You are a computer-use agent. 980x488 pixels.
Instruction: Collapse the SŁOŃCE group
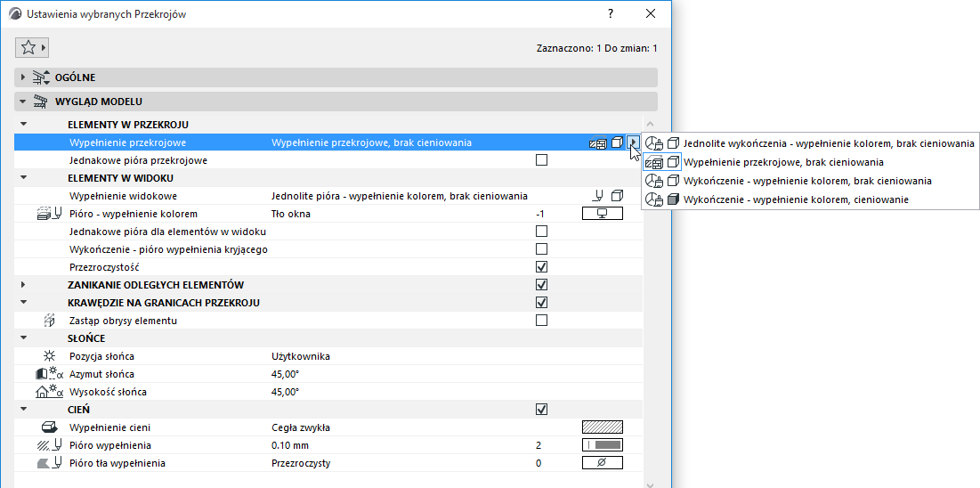[x=23, y=338]
